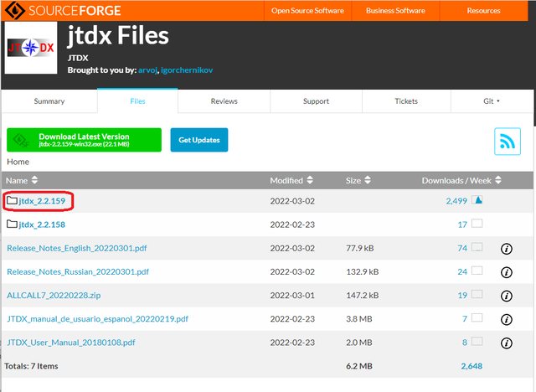Click the 24 downloads count

[x=462, y=271]
